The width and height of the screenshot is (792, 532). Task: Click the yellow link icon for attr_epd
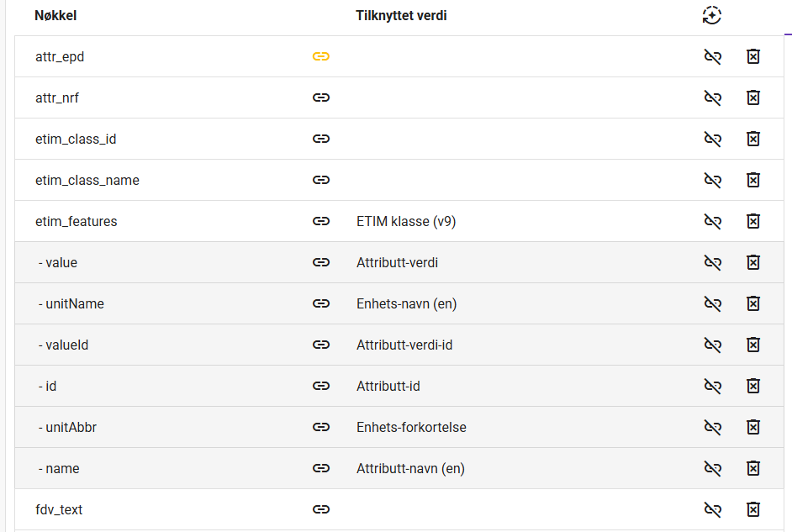(320, 56)
